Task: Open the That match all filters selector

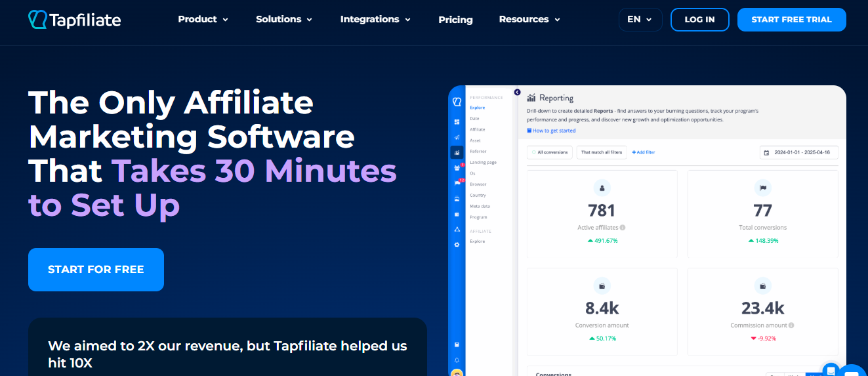Action: [602, 152]
